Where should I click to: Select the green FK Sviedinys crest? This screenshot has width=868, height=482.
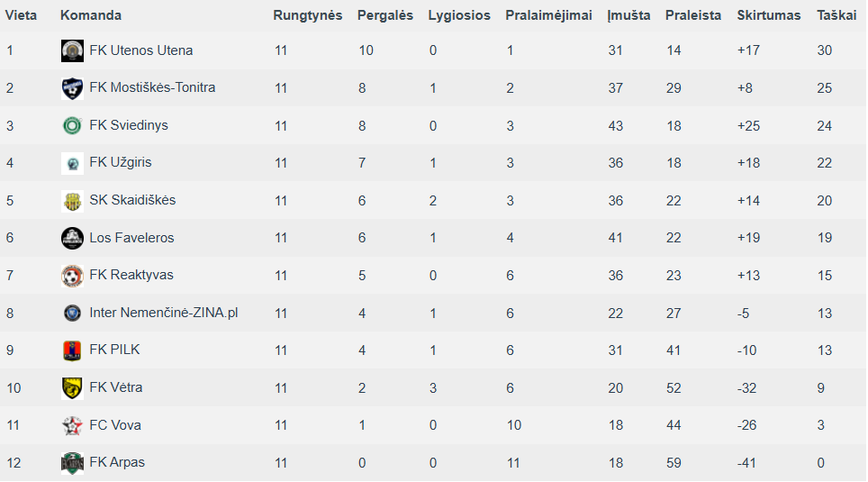(x=73, y=126)
